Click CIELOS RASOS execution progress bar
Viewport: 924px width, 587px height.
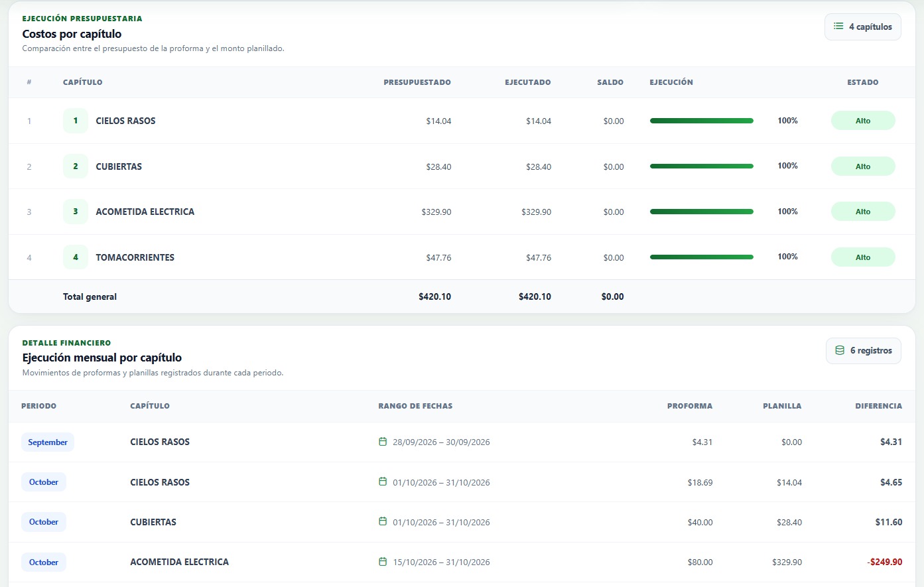click(x=702, y=121)
